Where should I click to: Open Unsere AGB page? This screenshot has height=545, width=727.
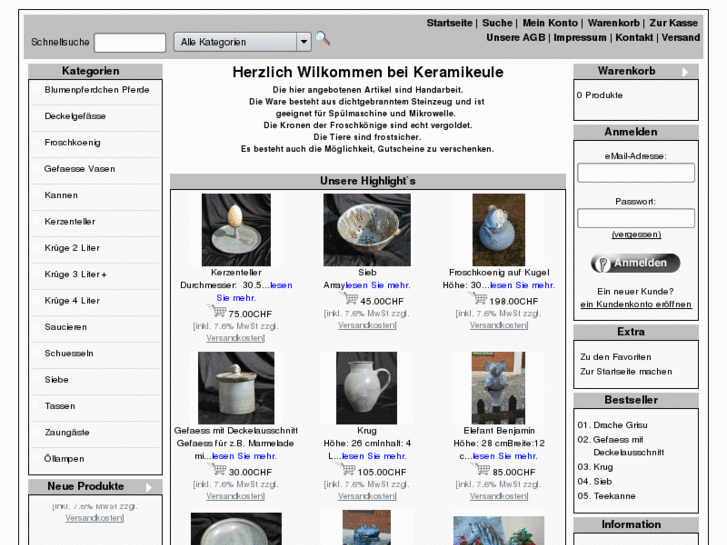(516, 38)
